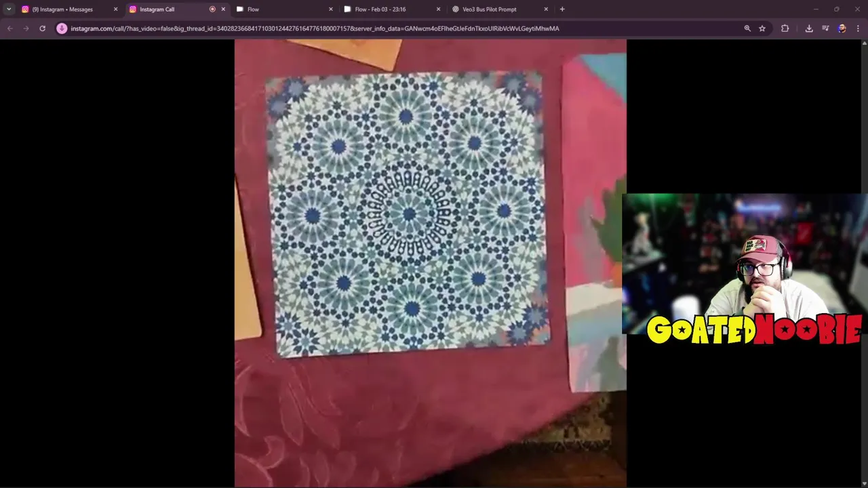The height and width of the screenshot is (488, 868).
Task: Expand the tab search dropdown
Action: [x=9, y=9]
